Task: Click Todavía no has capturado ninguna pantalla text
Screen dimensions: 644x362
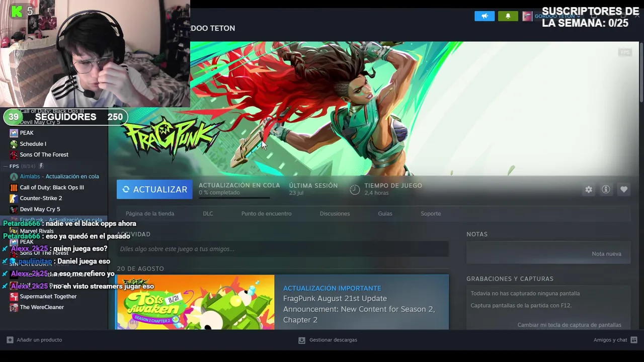Action: (525, 293)
